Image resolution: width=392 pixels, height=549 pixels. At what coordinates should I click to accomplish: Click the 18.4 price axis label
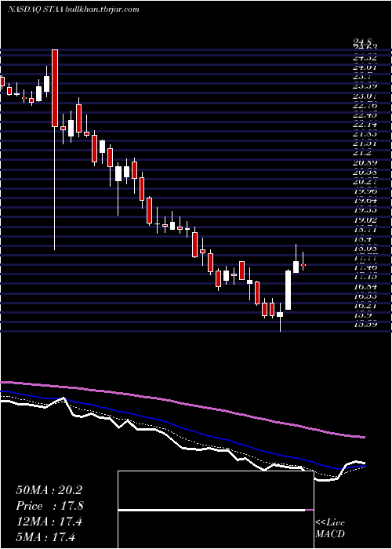click(x=362, y=239)
